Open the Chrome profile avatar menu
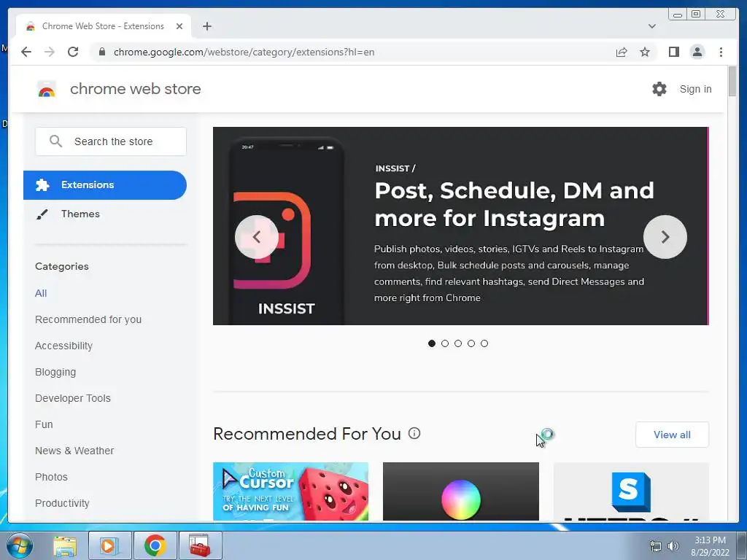747x560 pixels. [697, 52]
